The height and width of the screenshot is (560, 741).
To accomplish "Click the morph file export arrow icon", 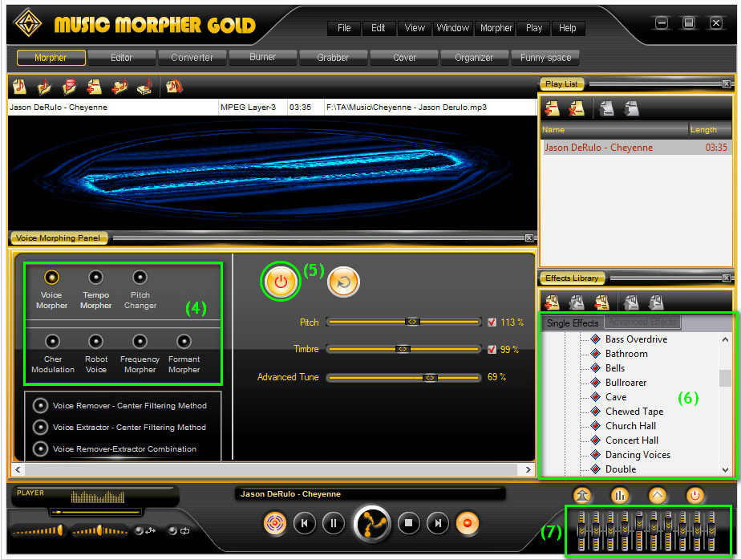I will point(174,86).
